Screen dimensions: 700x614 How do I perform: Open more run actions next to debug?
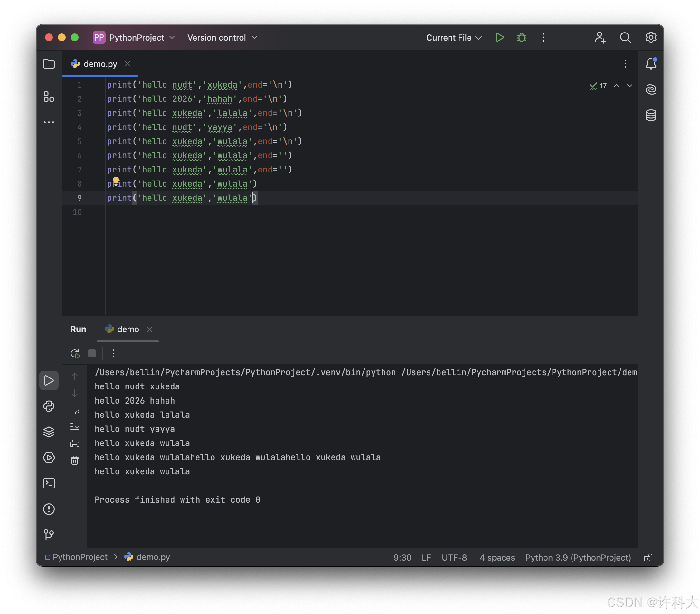(x=543, y=37)
